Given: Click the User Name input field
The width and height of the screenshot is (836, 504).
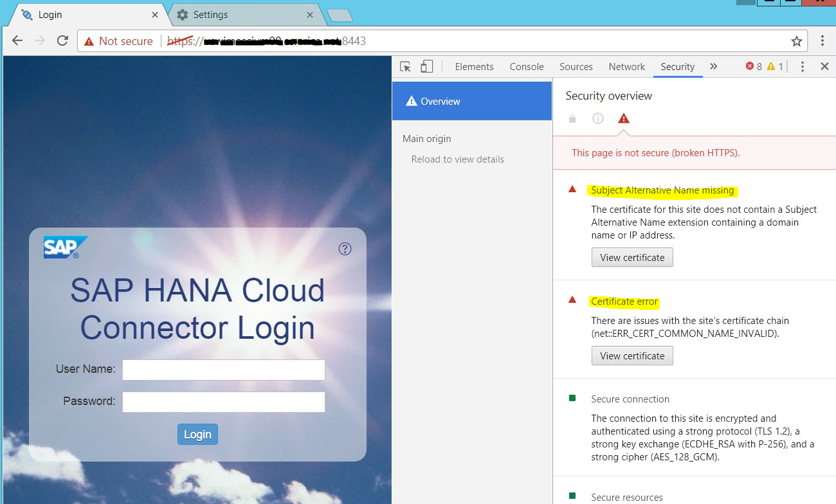Looking at the screenshot, I should point(224,370).
